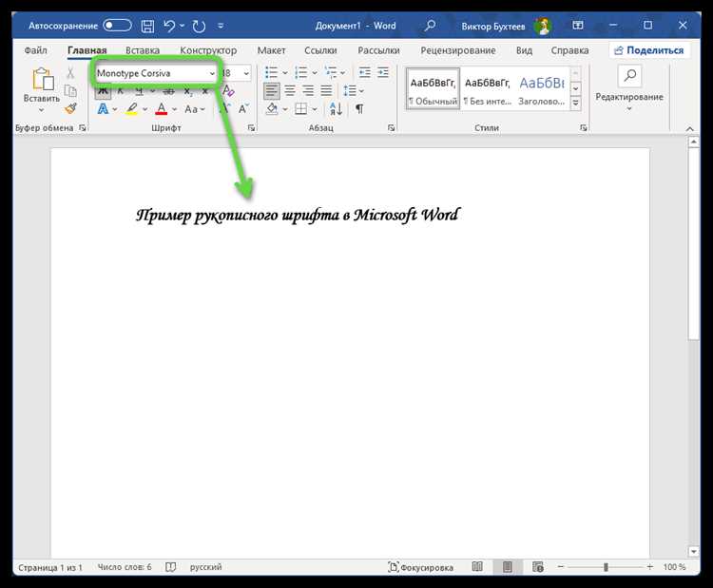Clear all formatting from text

228,91
